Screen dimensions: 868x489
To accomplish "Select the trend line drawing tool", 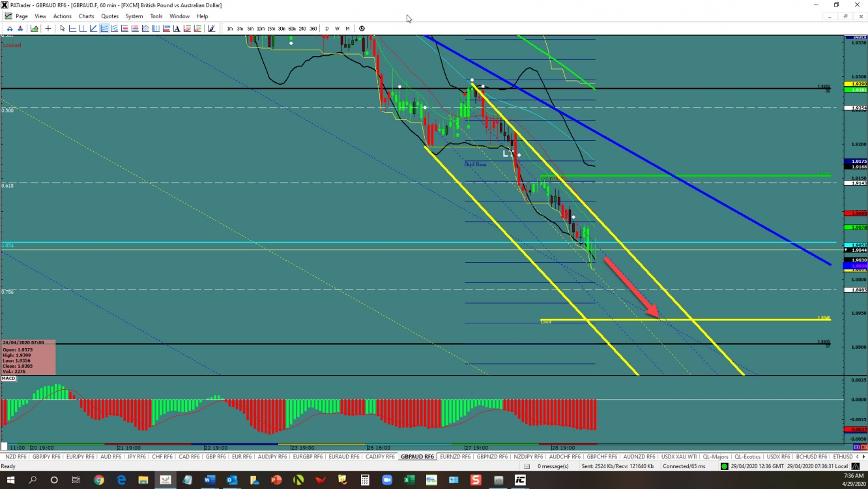I will tap(93, 28).
